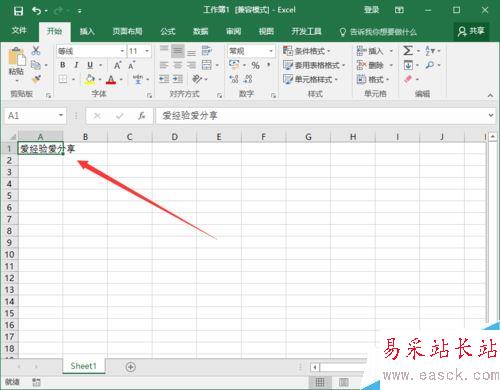Click the Wrap Text icon
Image resolution: width=500 pixels, height=390 pixels.
207,51
